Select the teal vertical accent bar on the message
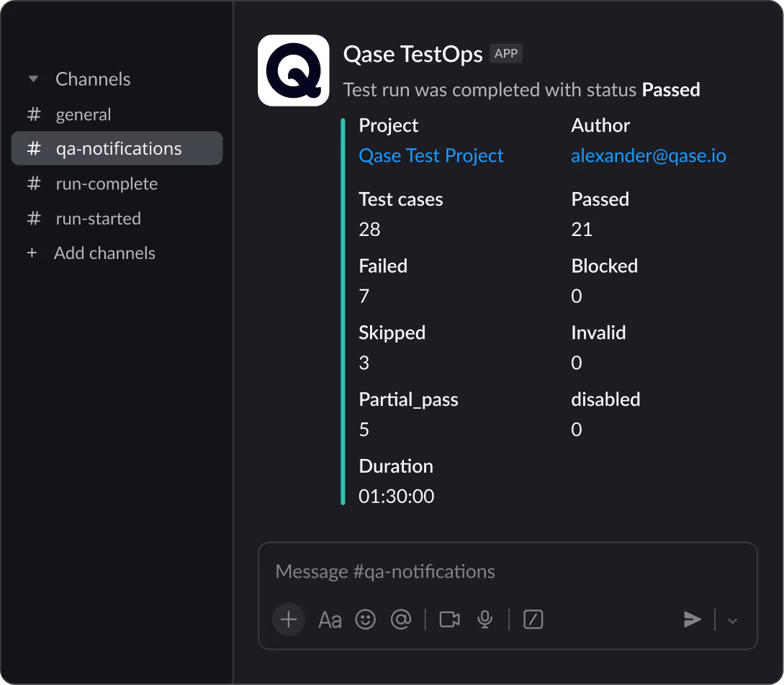Viewport: 784px width, 685px height. coord(343,309)
